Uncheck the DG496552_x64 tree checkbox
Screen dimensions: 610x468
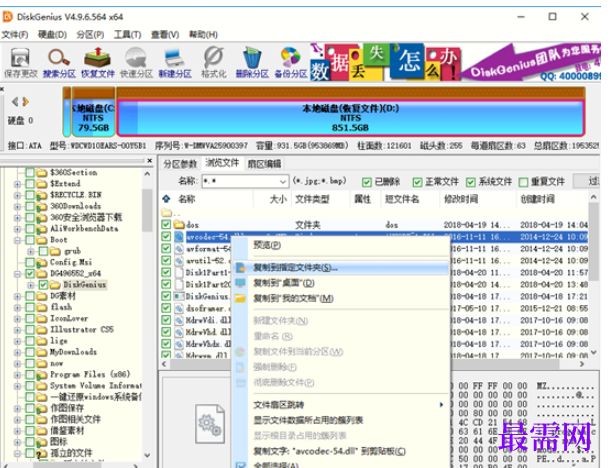[30, 273]
